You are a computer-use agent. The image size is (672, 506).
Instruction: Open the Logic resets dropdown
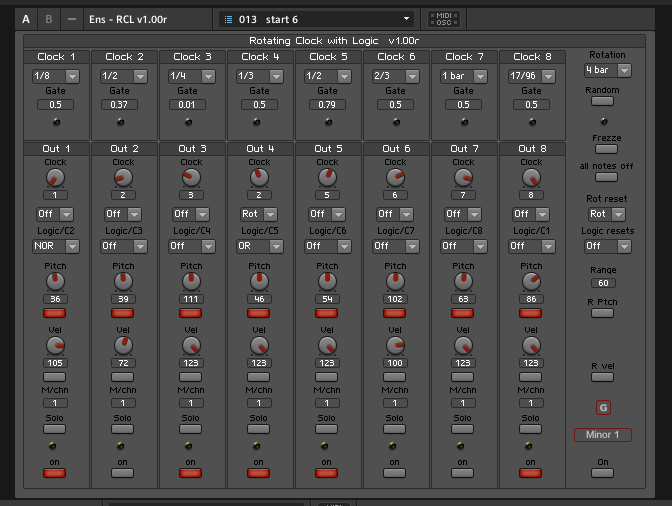[x=608, y=246]
